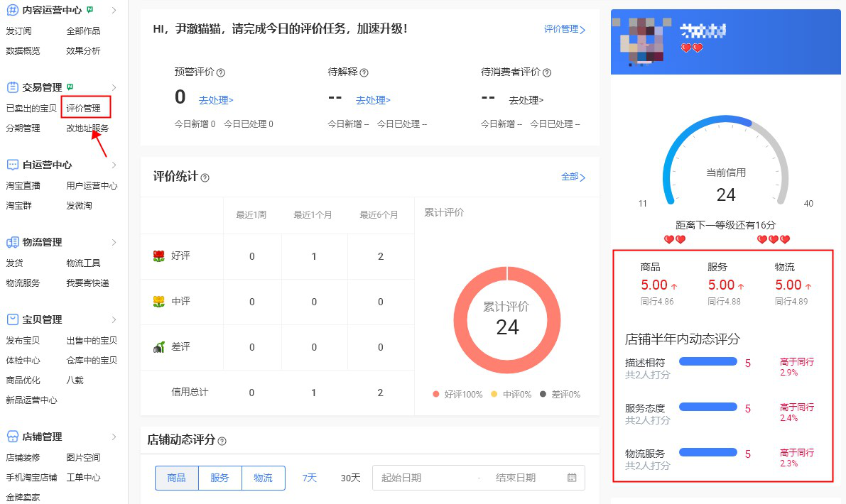The width and height of the screenshot is (846, 504).
Task: Expand the 物流管理 section arrow
Action: [x=114, y=242]
